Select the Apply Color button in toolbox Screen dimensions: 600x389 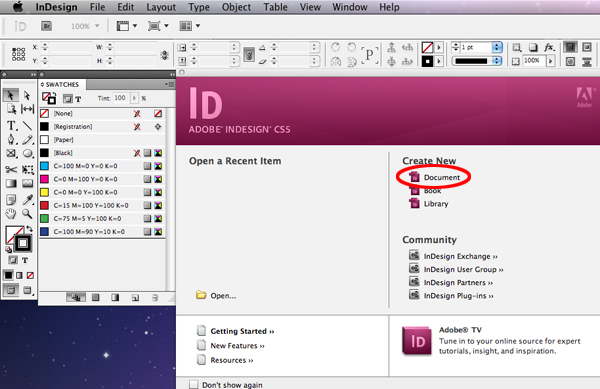(x=8, y=275)
